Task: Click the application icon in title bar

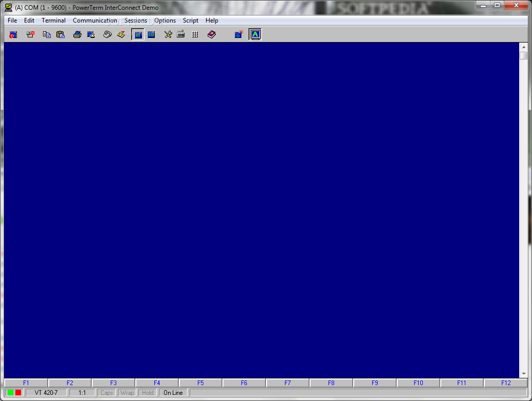Action: coord(9,8)
